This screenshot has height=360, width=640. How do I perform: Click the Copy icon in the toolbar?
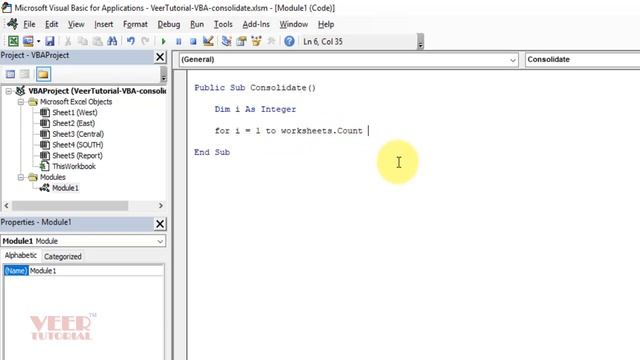coord(83,41)
